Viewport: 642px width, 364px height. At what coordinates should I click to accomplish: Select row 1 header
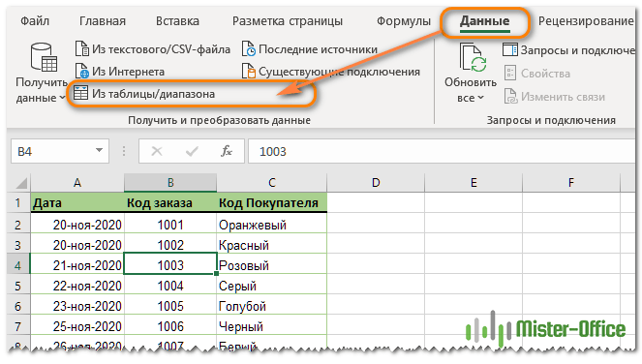click(x=18, y=202)
